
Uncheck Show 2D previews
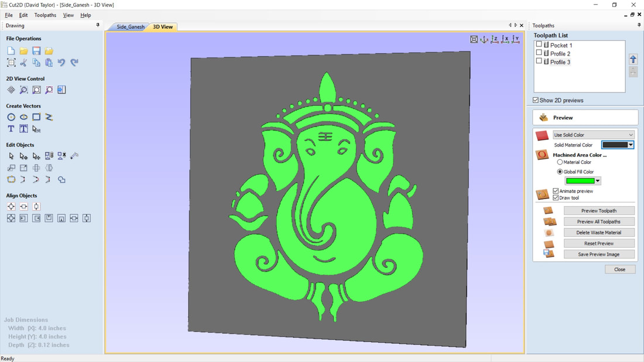pos(536,100)
